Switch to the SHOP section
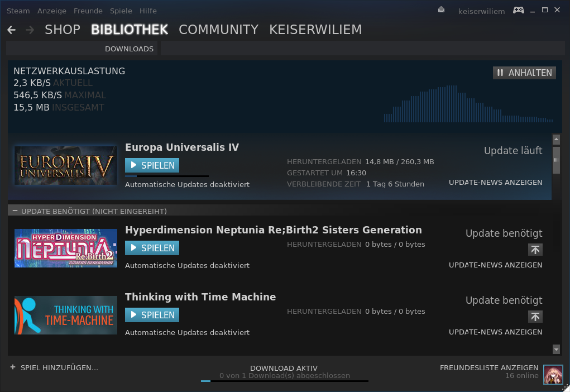This screenshot has height=392, width=570. [x=63, y=30]
